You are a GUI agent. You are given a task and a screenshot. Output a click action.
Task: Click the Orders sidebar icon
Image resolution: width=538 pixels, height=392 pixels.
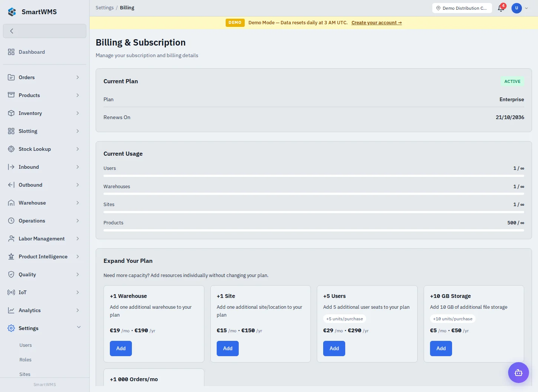[x=11, y=77]
